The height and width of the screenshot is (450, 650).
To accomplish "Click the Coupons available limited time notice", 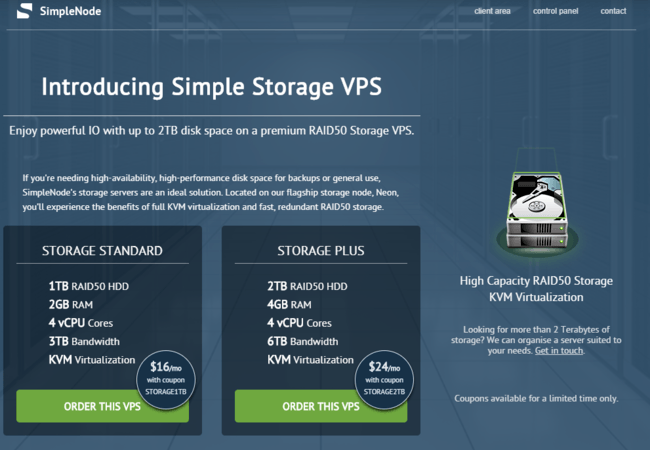I will 536,399.
